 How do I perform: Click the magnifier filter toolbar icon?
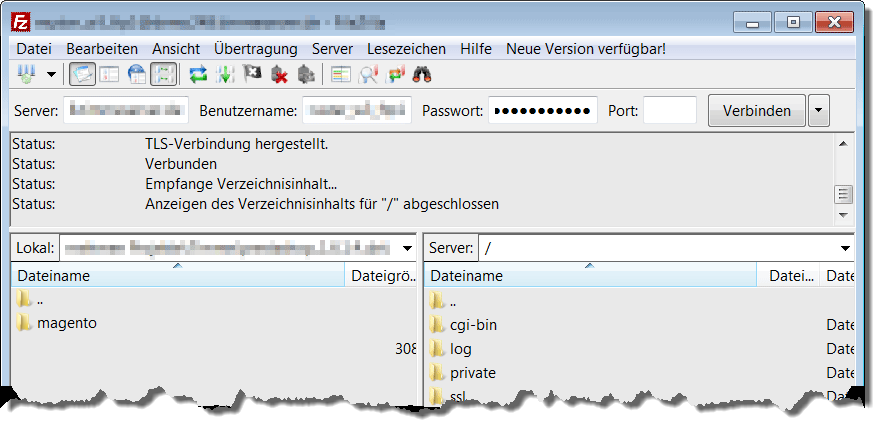(368, 74)
